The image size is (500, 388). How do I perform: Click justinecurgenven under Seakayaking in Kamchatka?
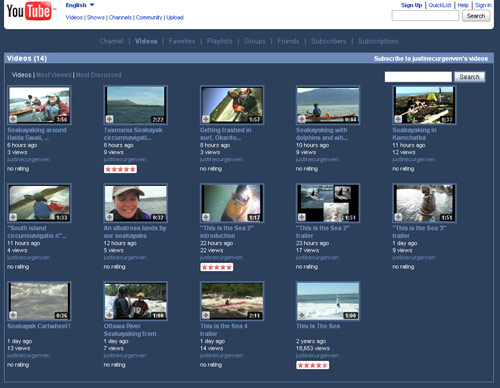pyautogui.click(x=413, y=160)
